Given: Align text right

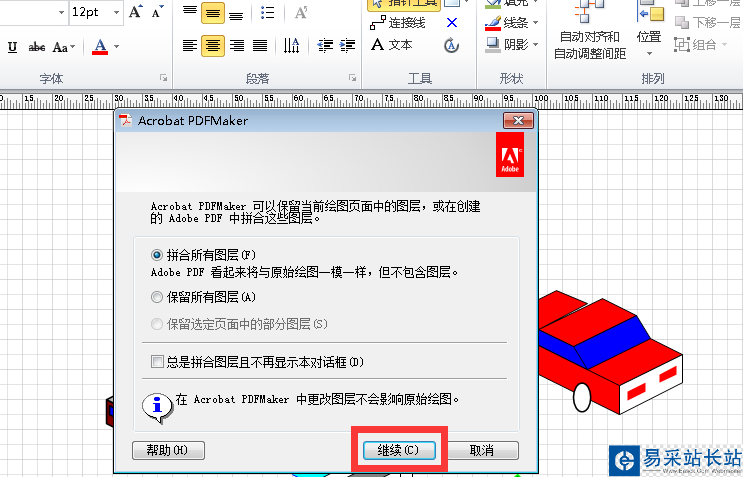Looking at the screenshot, I should click(x=236, y=45).
